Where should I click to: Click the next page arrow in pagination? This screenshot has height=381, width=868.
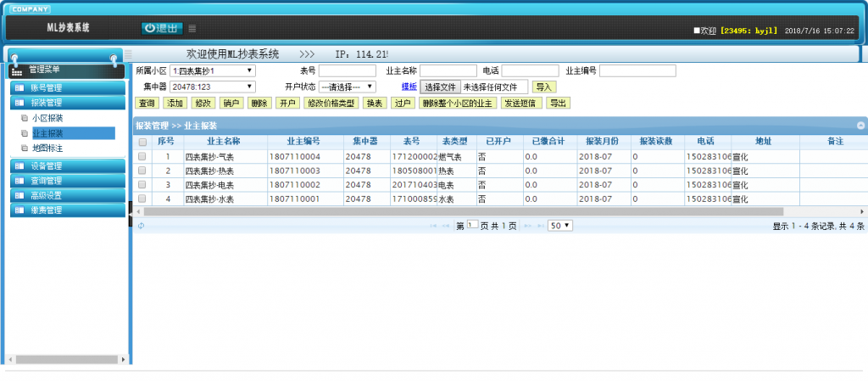[x=527, y=226]
